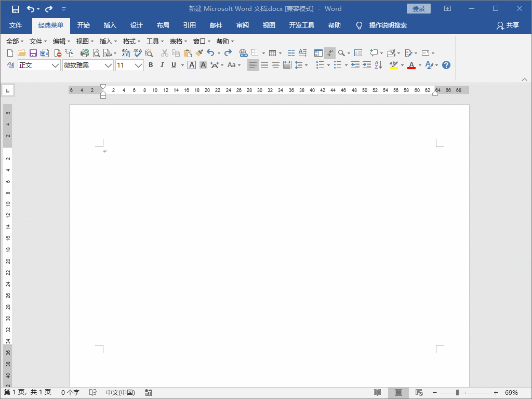Toggle italic formatting
532x399 pixels.
162,65
